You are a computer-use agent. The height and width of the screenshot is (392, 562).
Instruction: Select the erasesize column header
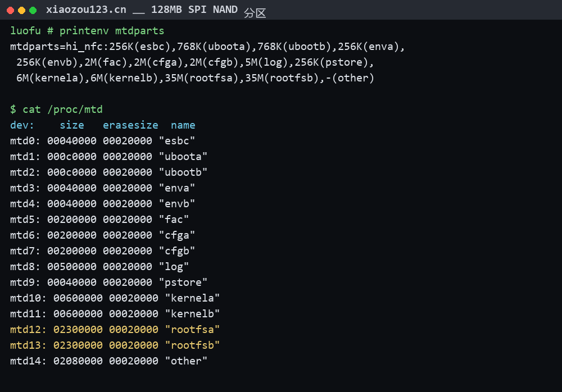130,125
